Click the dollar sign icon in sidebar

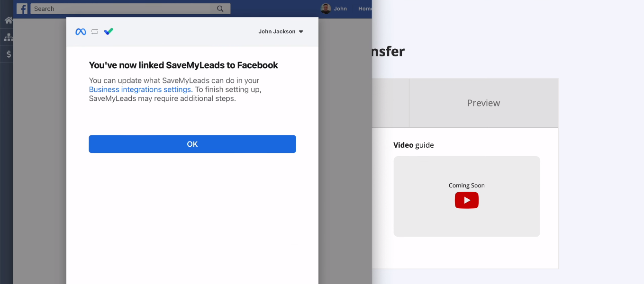[9, 54]
